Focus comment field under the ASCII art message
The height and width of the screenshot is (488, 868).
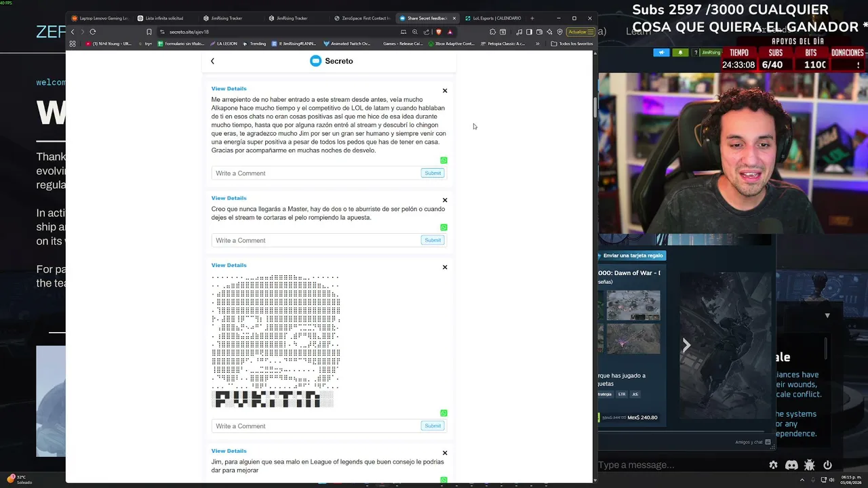coord(316,426)
